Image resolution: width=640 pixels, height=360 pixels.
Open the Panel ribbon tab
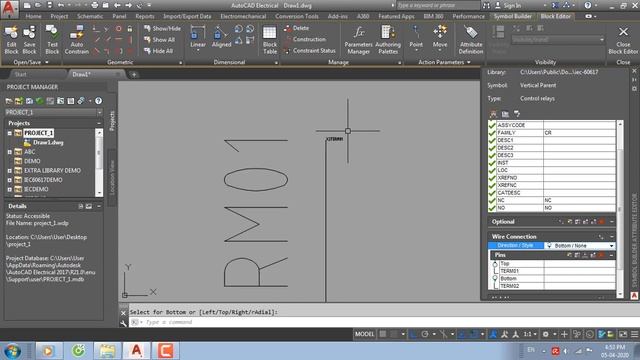pyautogui.click(x=119, y=16)
